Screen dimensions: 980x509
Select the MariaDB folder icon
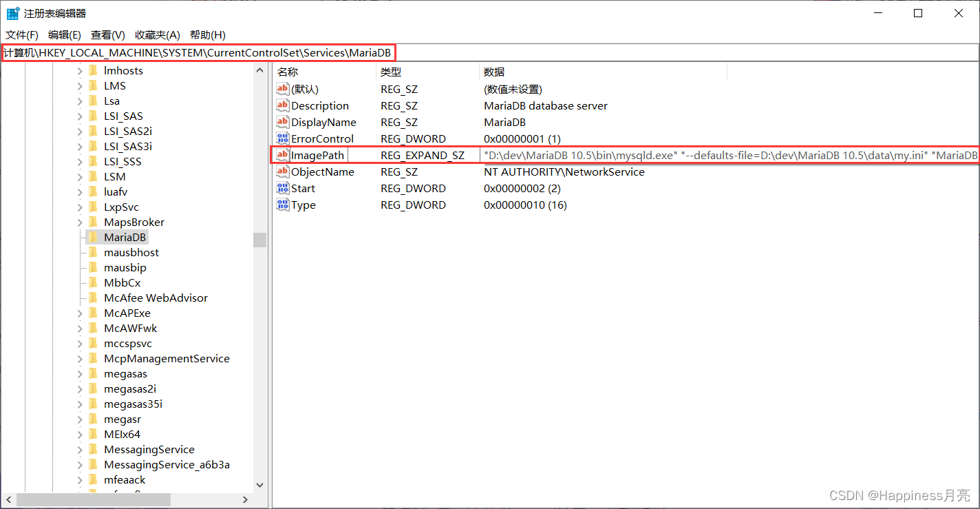[x=94, y=236]
